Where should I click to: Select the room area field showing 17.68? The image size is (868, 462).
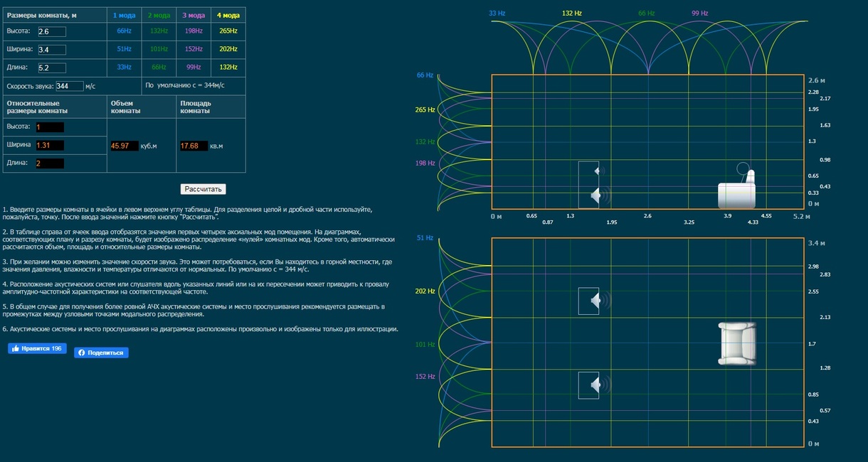click(x=194, y=146)
